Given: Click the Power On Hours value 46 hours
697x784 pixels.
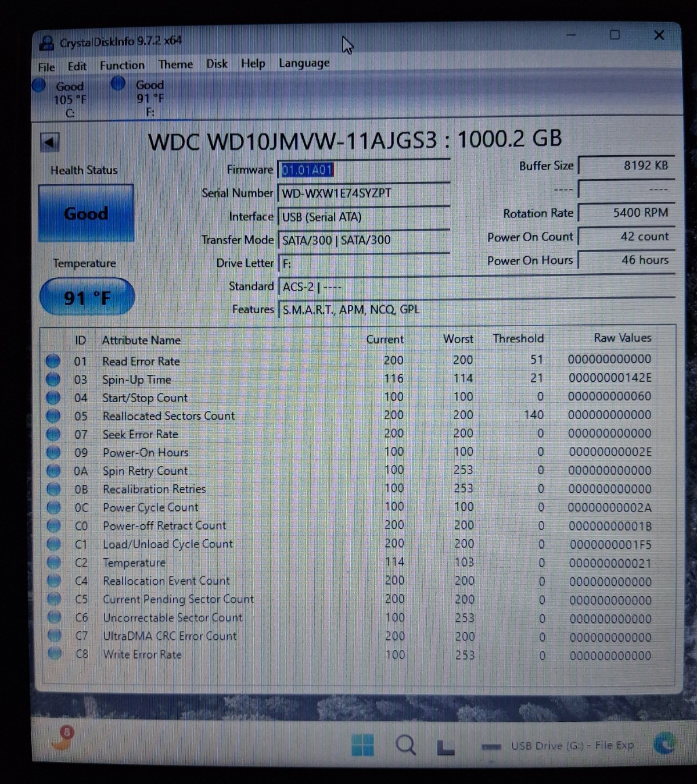Looking at the screenshot, I should 626,260.
